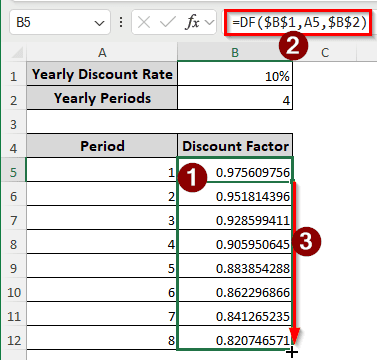
Task: Confirm the entry with the checkmark icon
Action: pos(167,23)
